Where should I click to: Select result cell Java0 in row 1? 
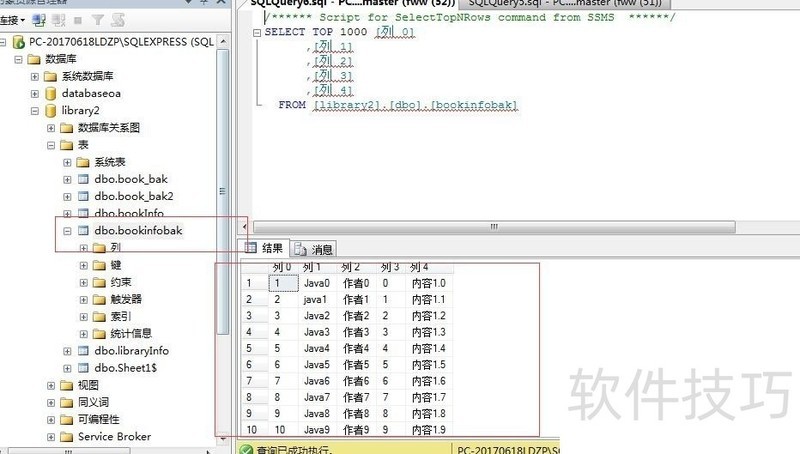click(317, 283)
